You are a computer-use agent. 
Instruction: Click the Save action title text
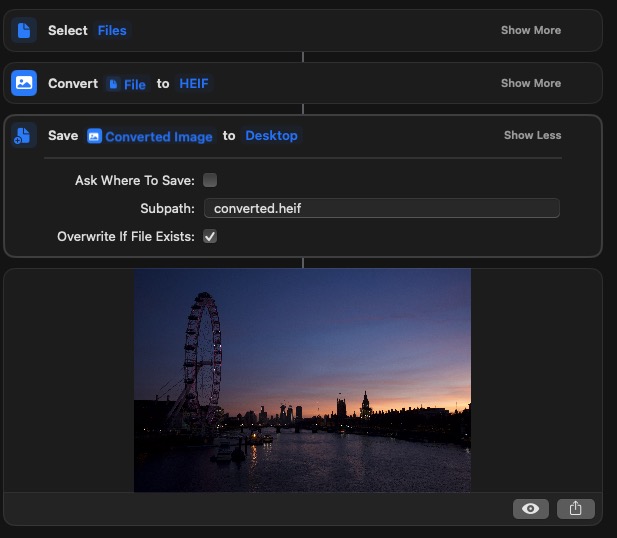tap(63, 135)
